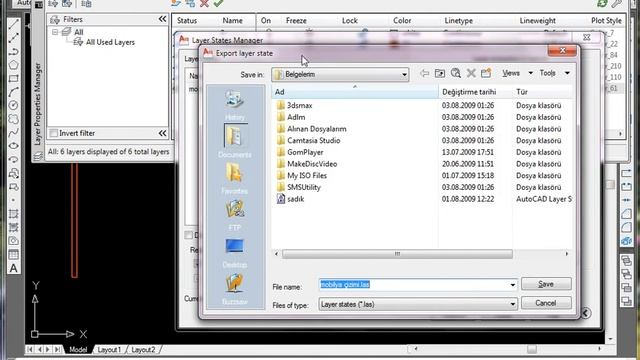Switch to the Layout1 tab
Image resolution: width=640 pixels, height=360 pixels.
click(x=109, y=350)
